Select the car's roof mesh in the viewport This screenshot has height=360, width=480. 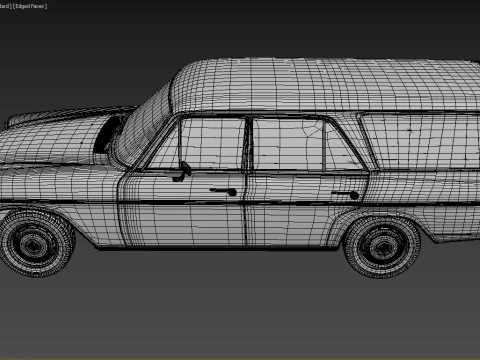click(325, 85)
